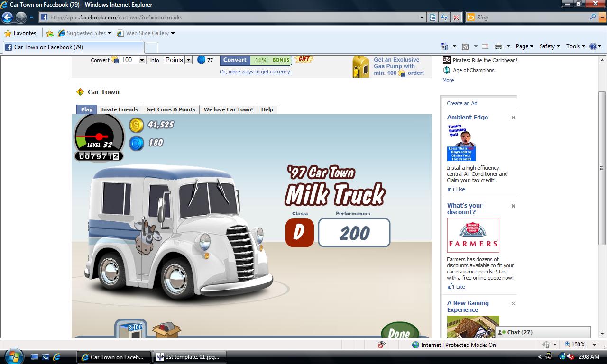The height and width of the screenshot is (364, 607).
Task: Open the Invite Friends tab
Action: click(x=119, y=109)
